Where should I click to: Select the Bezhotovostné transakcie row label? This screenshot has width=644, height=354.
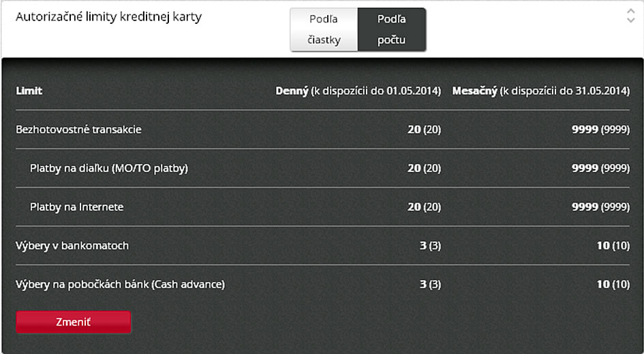coord(78,130)
